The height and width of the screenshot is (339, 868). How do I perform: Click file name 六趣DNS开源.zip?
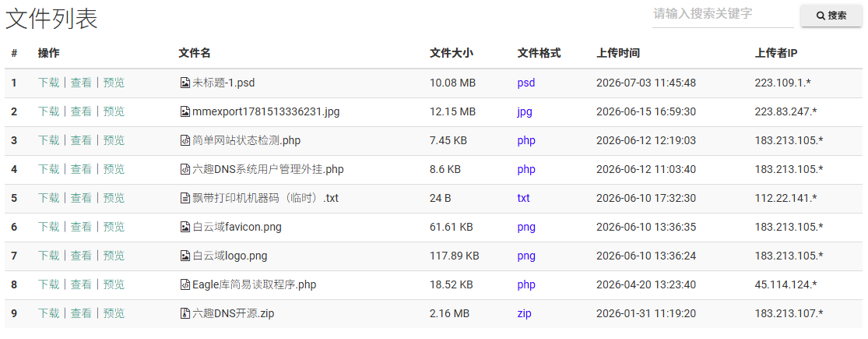233,313
